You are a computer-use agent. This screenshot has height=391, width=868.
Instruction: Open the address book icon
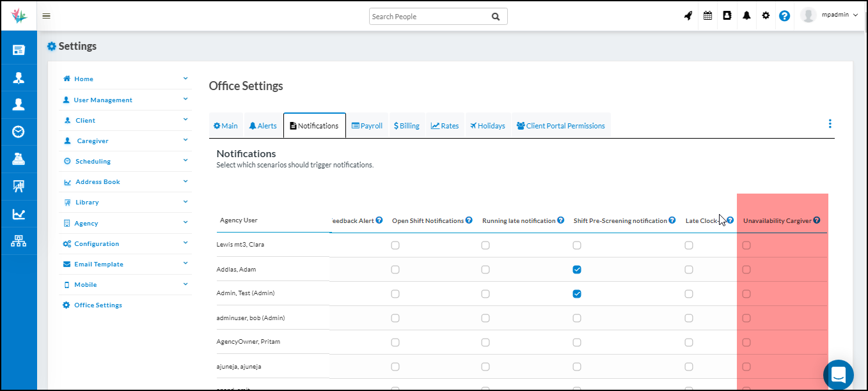pyautogui.click(x=727, y=15)
